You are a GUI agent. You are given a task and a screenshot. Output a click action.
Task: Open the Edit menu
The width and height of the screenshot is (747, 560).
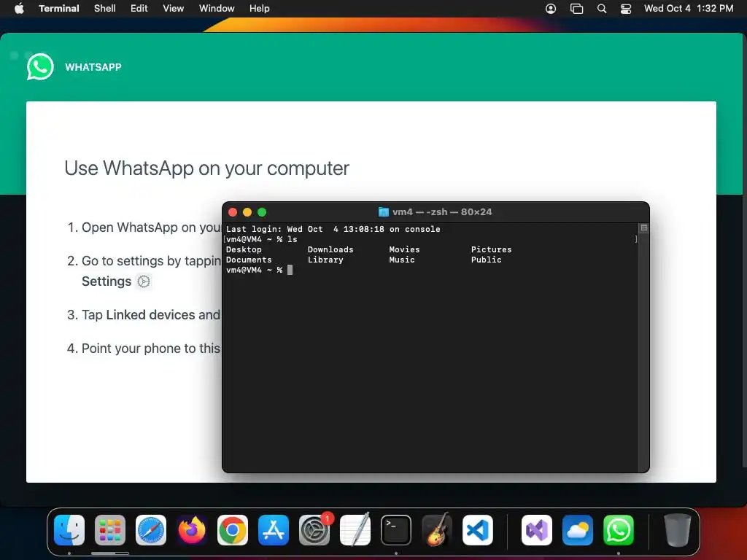click(x=139, y=8)
